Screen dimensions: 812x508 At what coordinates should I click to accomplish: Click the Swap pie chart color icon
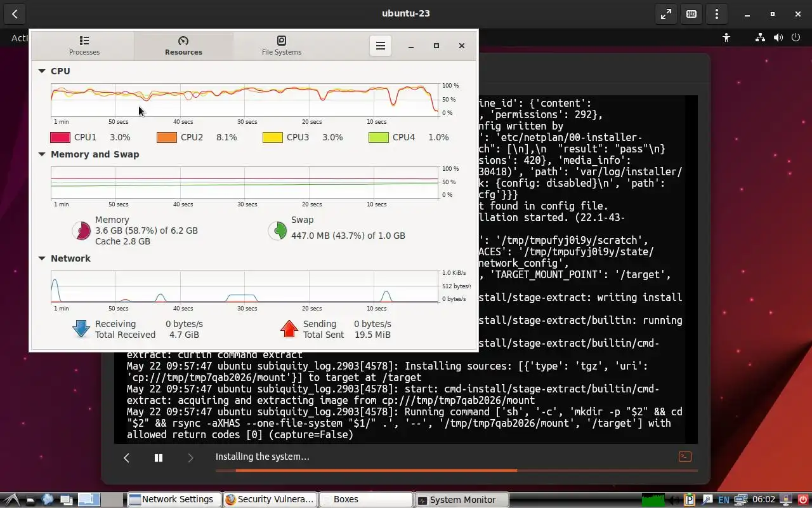click(277, 231)
